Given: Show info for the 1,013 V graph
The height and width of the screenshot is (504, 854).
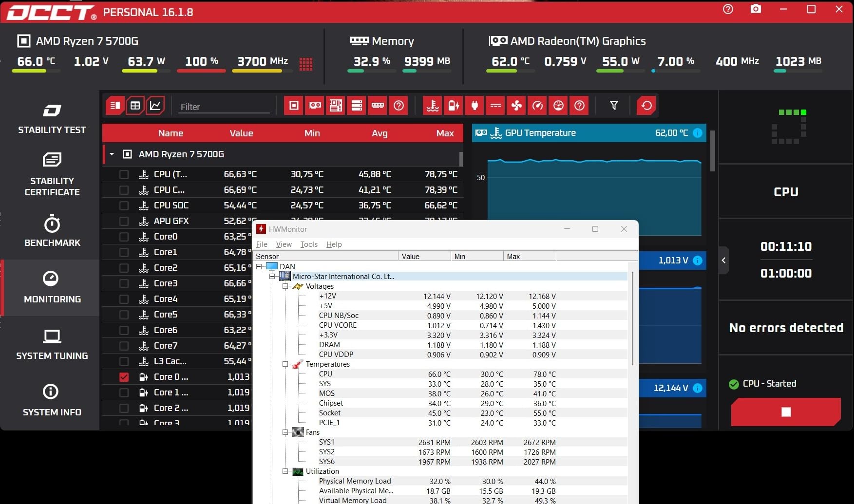Looking at the screenshot, I should 698,261.
